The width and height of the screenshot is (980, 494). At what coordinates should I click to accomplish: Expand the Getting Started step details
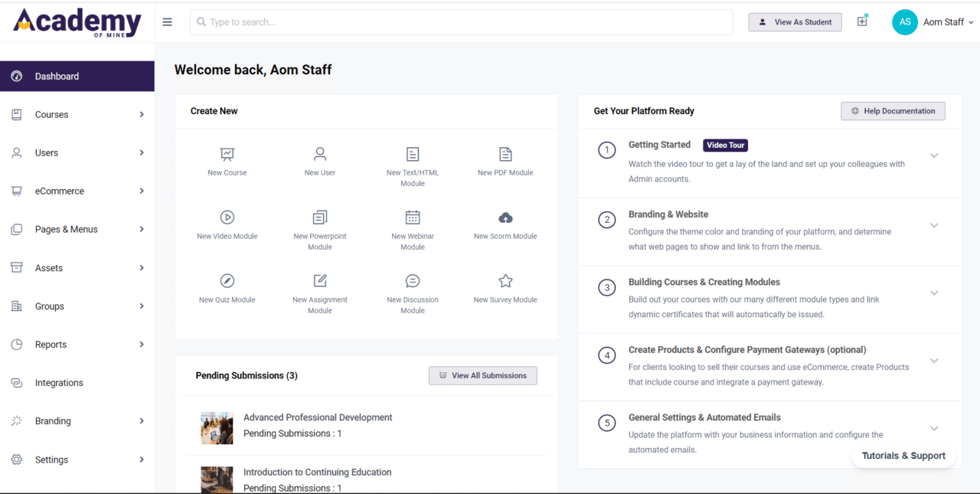[934, 155]
